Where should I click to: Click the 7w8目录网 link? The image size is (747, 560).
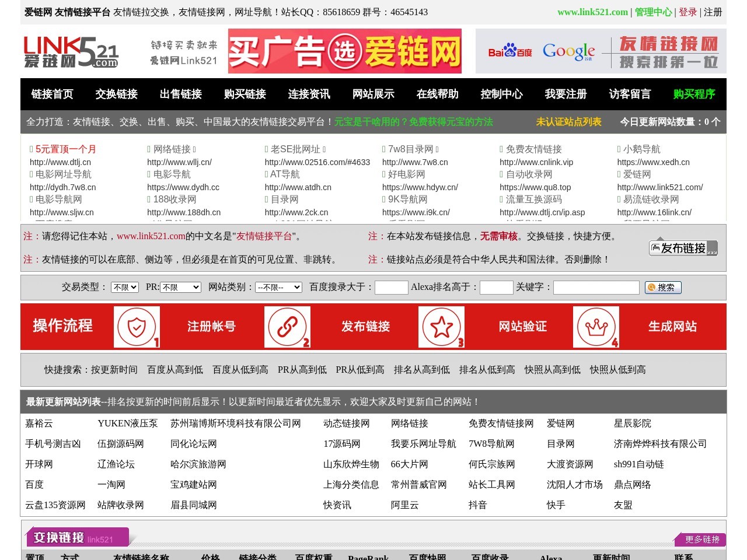(411, 149)
